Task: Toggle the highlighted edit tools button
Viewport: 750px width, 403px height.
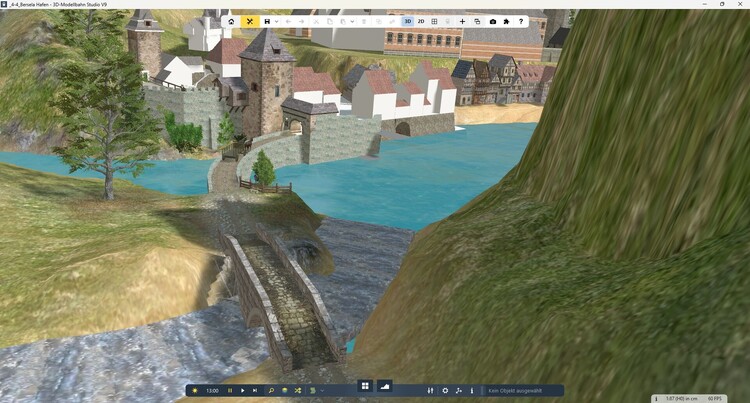Action: (x=249, y=21)
